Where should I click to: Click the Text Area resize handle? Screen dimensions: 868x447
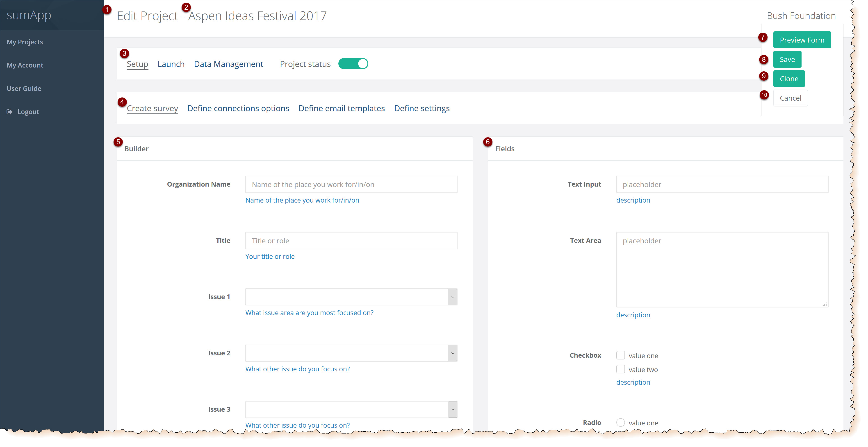pyautogui.click(x=825, y=304)
